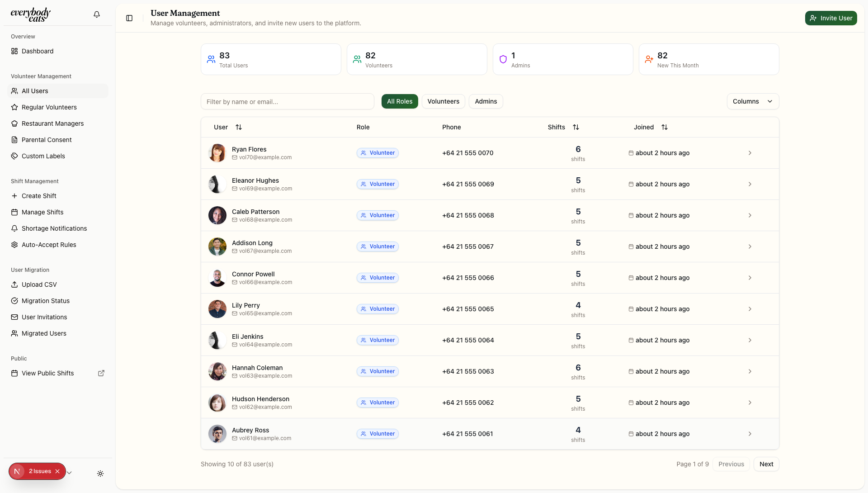Go to the next page of users
Viewport: 868px width, 493px height.
tap(766, 464)
